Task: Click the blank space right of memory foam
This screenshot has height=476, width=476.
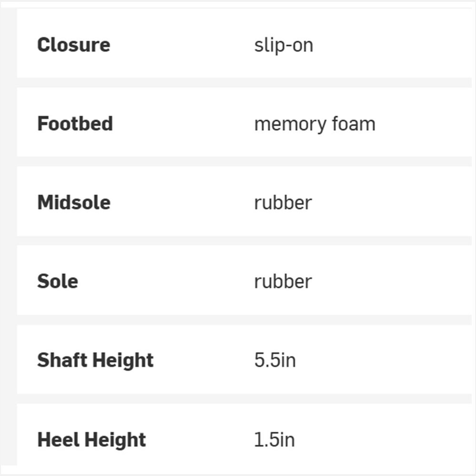Action: pos(424,124)
